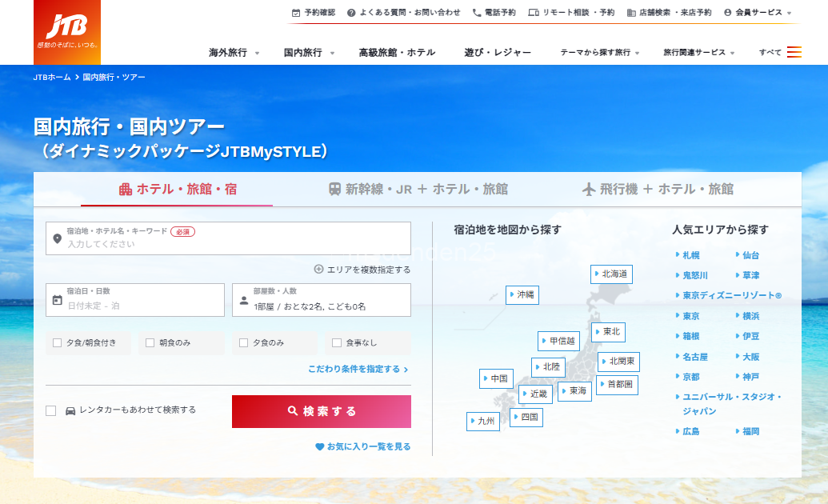Image resolution: width=828 pixels, height=504 pixels.
Task: Click the 予約確認 calendar icon
Action: [296, 13]
